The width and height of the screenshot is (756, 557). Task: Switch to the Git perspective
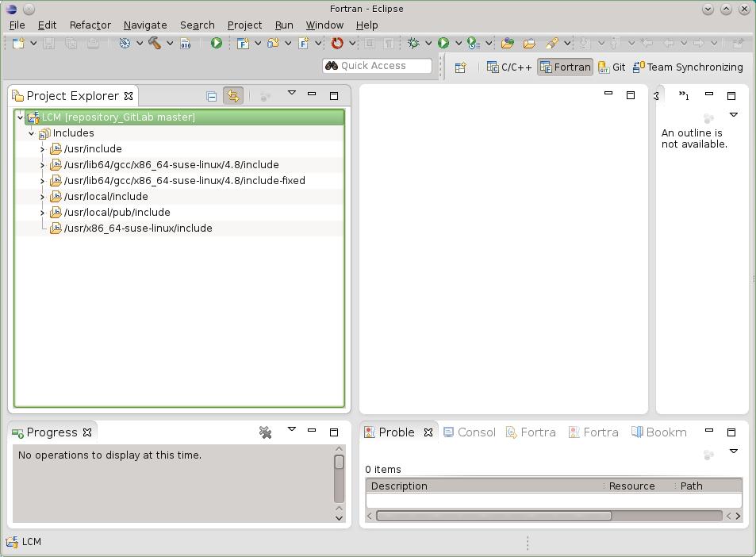(x=612, y=67)
